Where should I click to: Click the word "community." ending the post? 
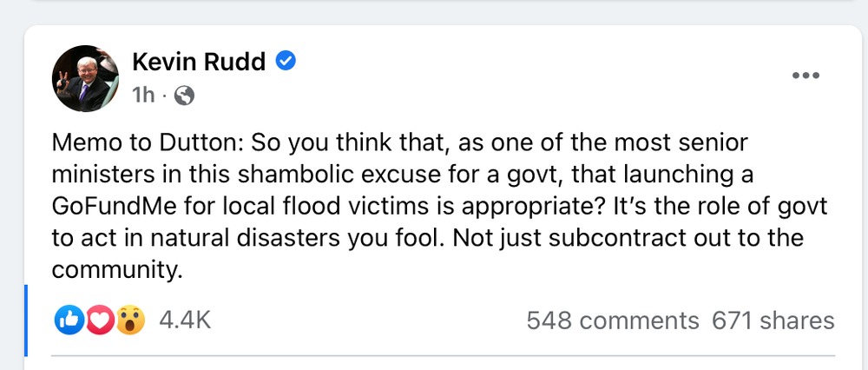118,269
